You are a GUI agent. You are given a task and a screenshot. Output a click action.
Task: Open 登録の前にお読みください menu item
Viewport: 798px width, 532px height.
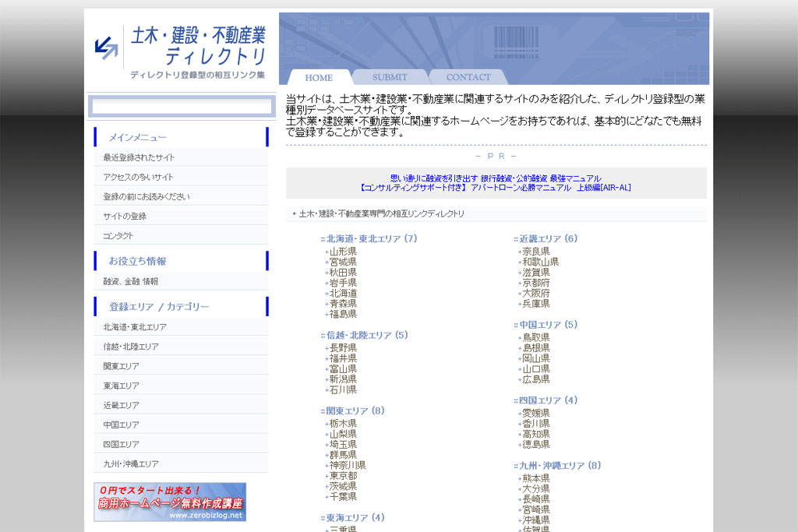pos(147,196)
